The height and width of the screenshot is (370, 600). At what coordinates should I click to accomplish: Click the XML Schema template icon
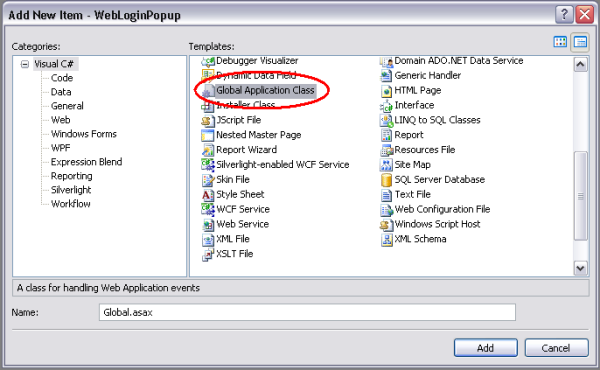tap(386, 240)
